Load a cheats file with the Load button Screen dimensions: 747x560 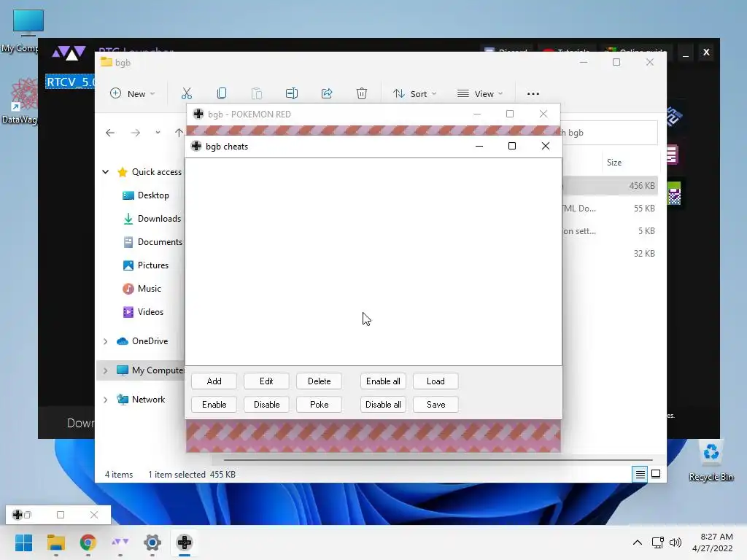(436, 381)
